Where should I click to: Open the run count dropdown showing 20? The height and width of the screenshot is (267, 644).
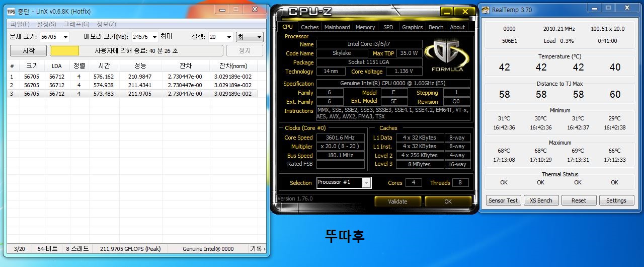click(x=229, y=37)
